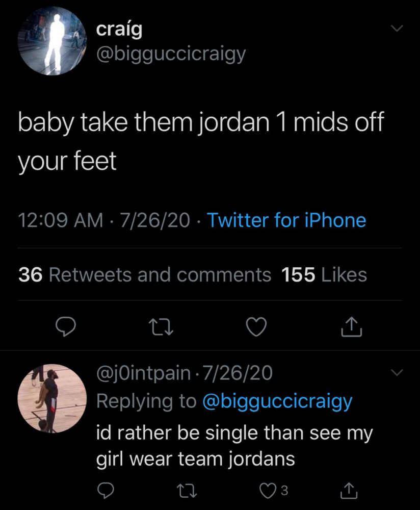The height and width of the screenshot is (510, 420).
Task: Open dropdown chevron on @j0intpain's reply
Action: 397,372
